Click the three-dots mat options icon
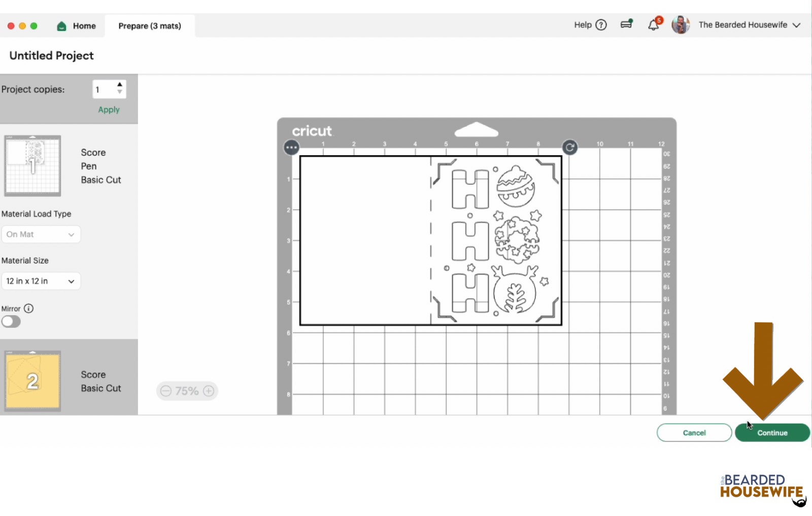Screen dimensions: 812x516 pyautogui.click(x=291, y=148)
